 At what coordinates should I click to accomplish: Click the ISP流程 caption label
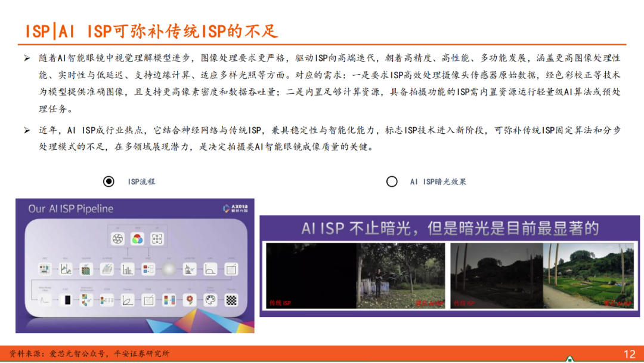[x=141, y=181]
